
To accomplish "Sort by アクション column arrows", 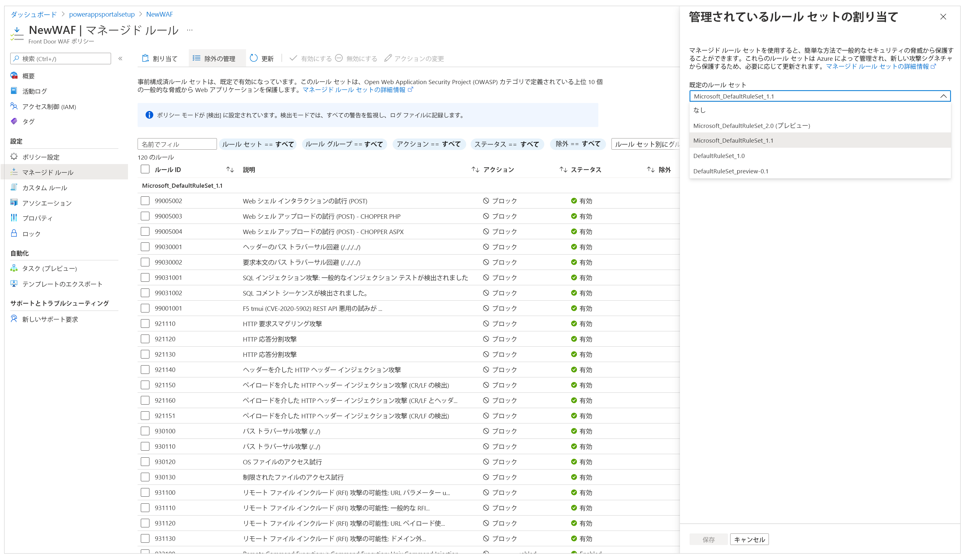I will click(x=475, y=170).
